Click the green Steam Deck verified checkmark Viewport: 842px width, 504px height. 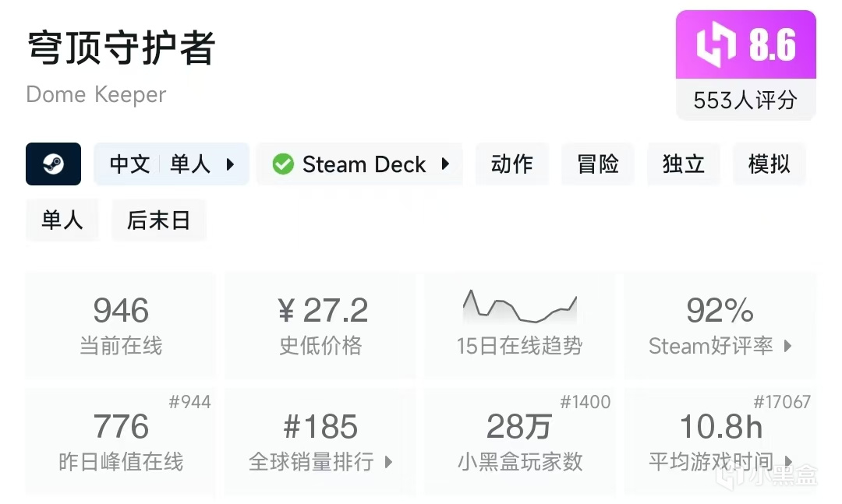pyautogui.click(x=283, y=164)
